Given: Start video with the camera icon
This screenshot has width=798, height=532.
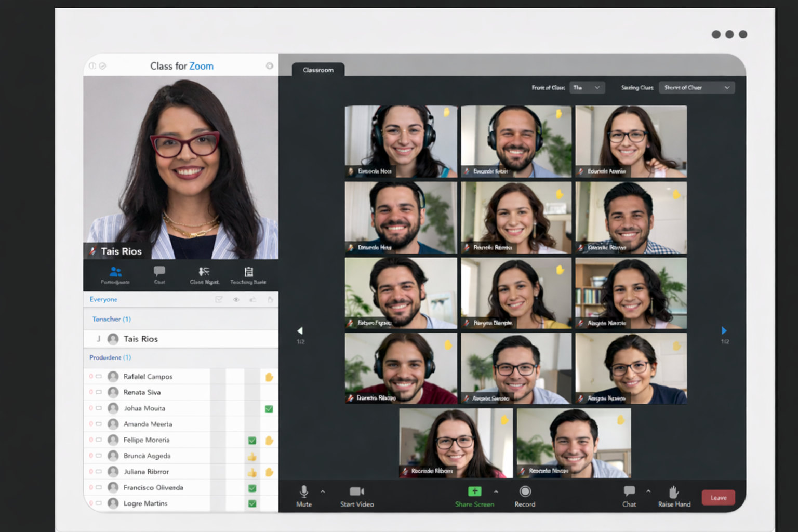Looking at the screenshot, I should pos(356,491).
